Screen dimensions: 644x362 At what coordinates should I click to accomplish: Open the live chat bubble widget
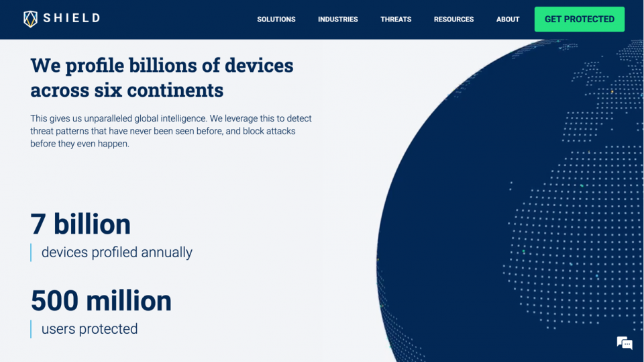click(625, 343)
